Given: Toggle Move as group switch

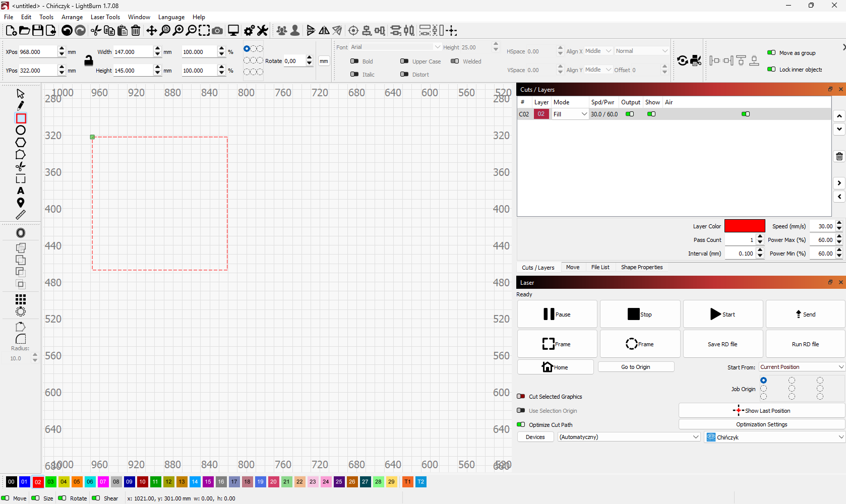Looking at the screenshot, I should (x=771, y=53).
